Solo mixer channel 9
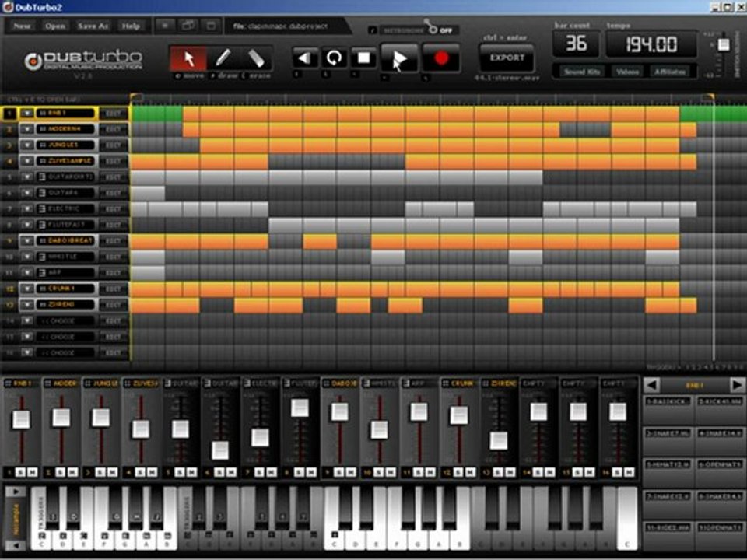 pyautogui.click(x=338, y=472)
